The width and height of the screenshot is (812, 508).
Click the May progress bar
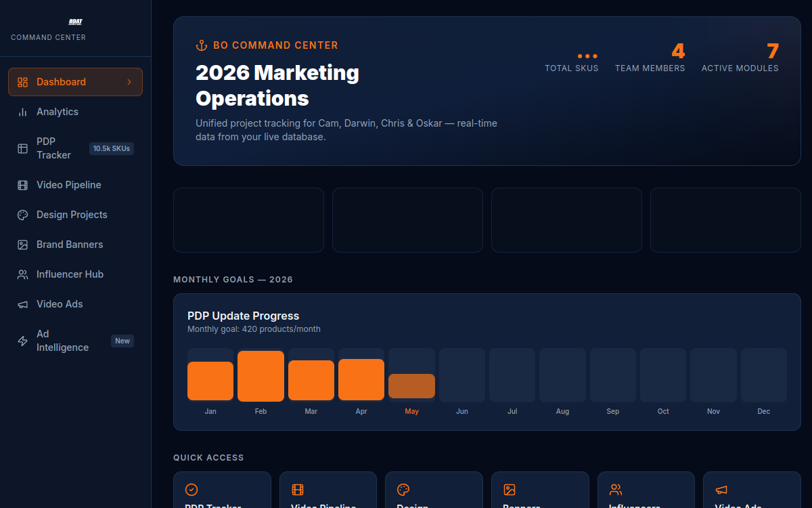pos(411,386)
